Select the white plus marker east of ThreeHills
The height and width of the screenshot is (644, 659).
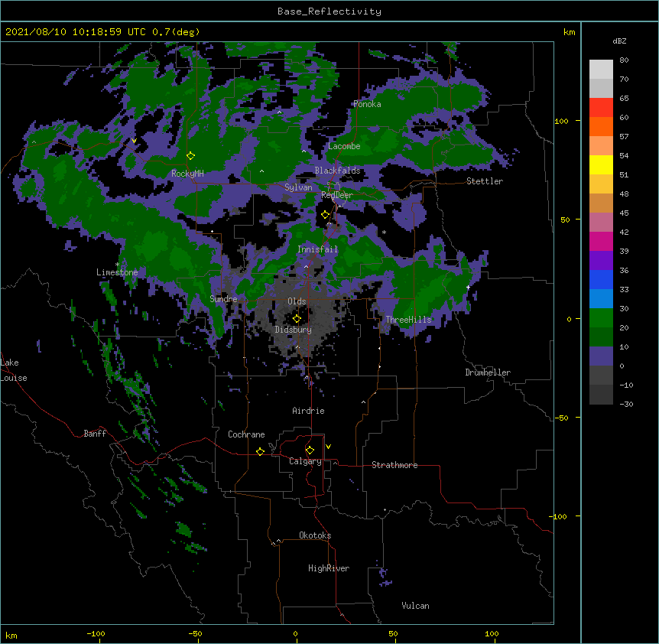(468, 287)
